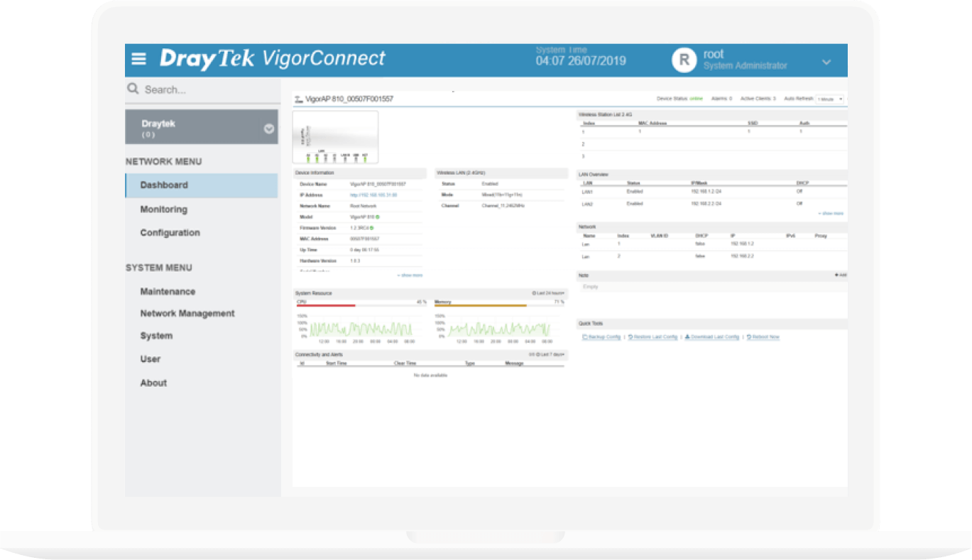
Task: Open the System menu item
Action: point(156,336)
